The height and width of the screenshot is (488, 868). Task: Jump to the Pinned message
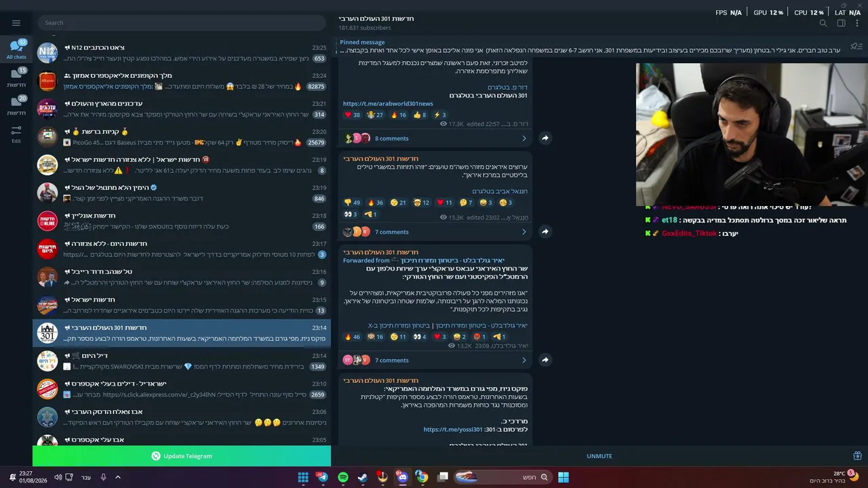590,46
